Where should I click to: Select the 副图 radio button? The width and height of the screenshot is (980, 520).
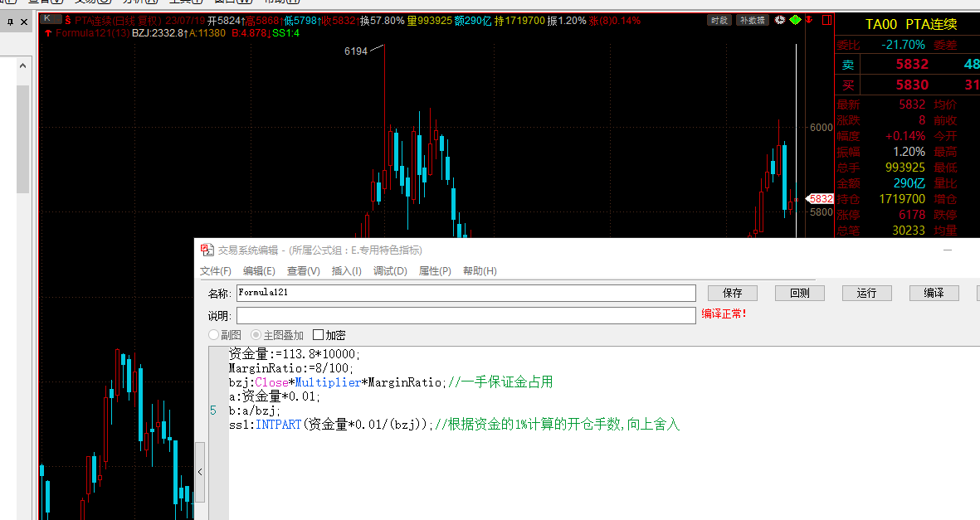[214, 335]
